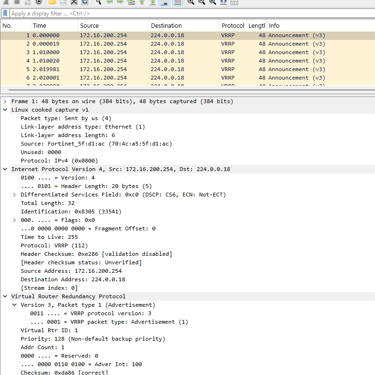The height and width of the screenshot is (375, 375).
Task: Sort packets by the No. column header
Action: coord(15,26)
